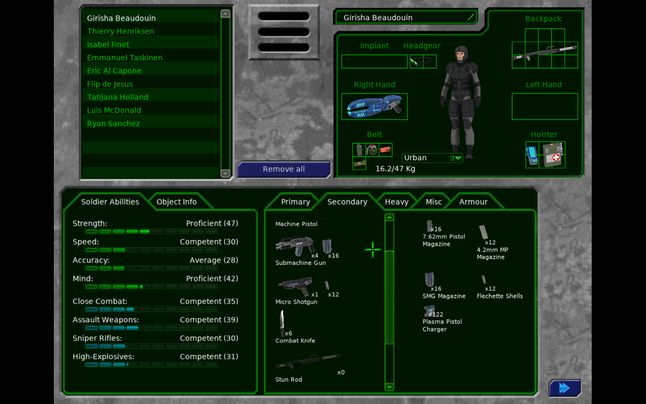Viewport: 646px width, 404px height.
Task: Go to next screen with blue arrow button
Action: point(564,388)
